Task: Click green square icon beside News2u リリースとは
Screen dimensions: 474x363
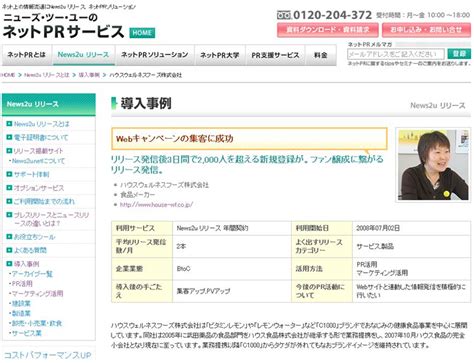Action: click(9, 124)
